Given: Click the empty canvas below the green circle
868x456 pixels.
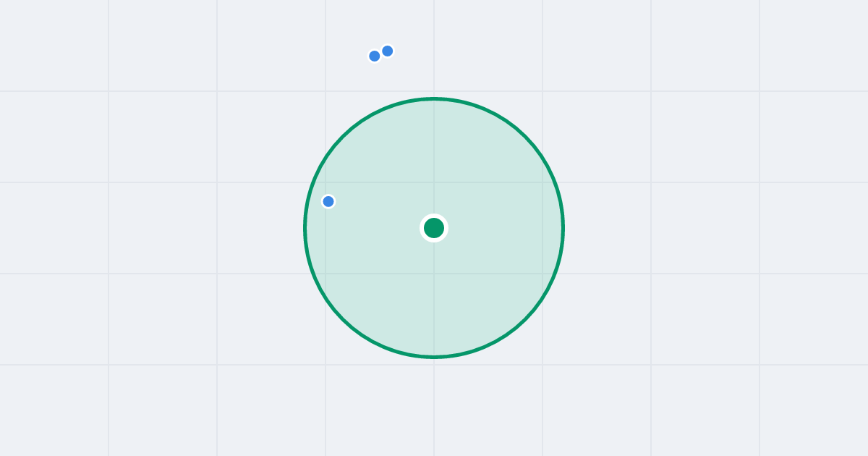Looking at the screenshot, I should (x=434, y=407).
